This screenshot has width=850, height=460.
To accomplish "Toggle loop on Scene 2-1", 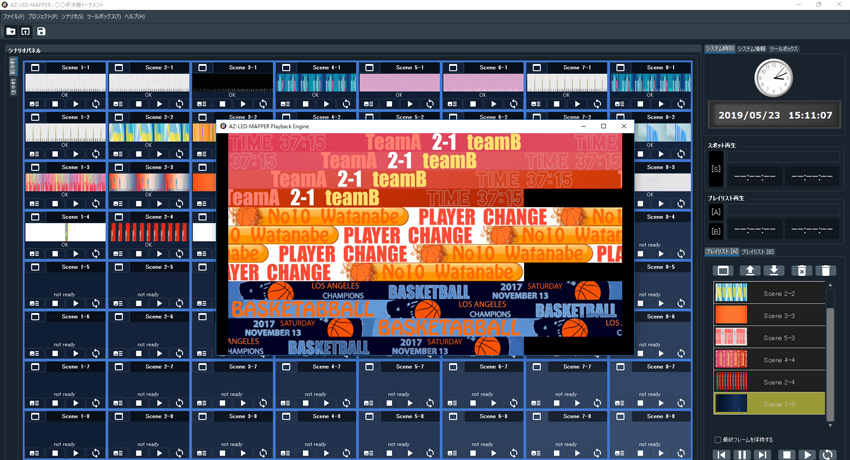I will point(180,104).
